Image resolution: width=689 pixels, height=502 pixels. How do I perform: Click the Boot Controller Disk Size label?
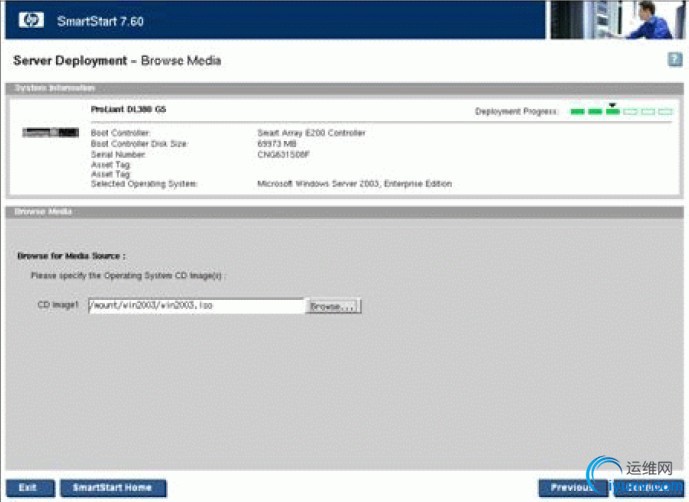pos(139,144)
